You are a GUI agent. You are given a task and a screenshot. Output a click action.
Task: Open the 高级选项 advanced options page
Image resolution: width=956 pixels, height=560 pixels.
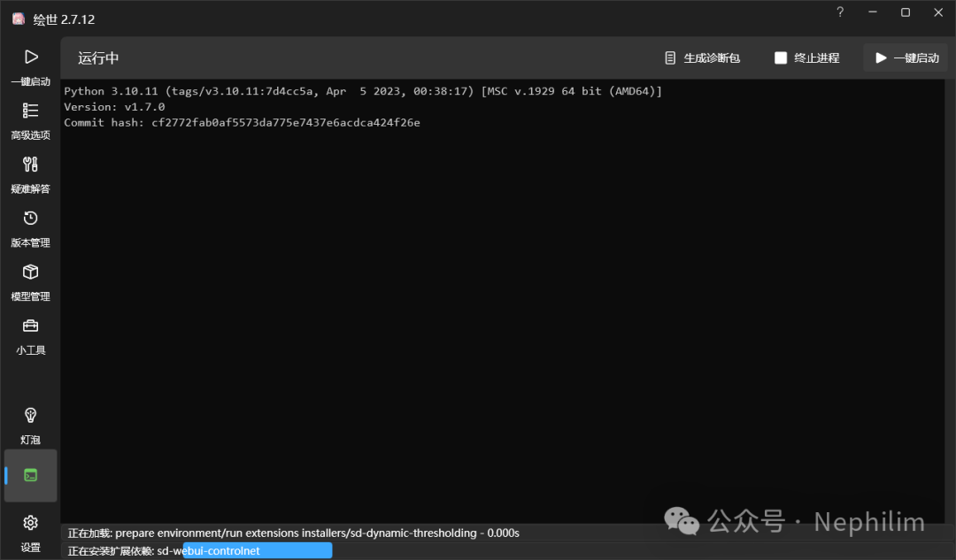(x=30, y=121)
